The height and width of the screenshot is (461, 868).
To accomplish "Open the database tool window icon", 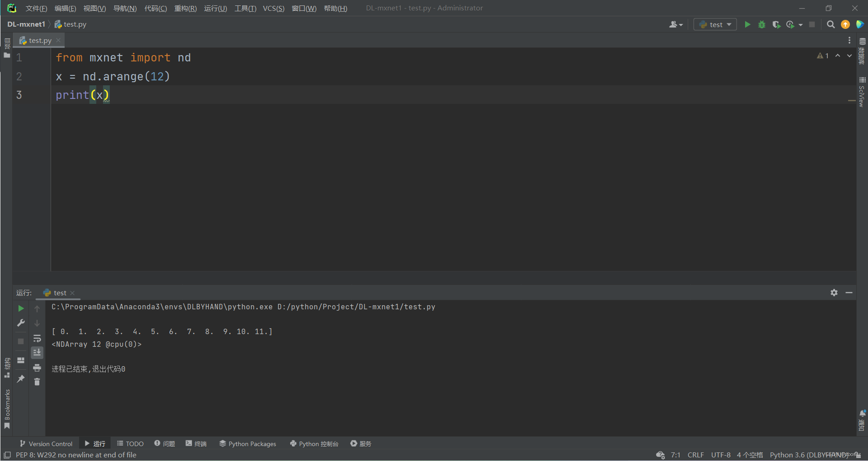I will coord(862,51).
